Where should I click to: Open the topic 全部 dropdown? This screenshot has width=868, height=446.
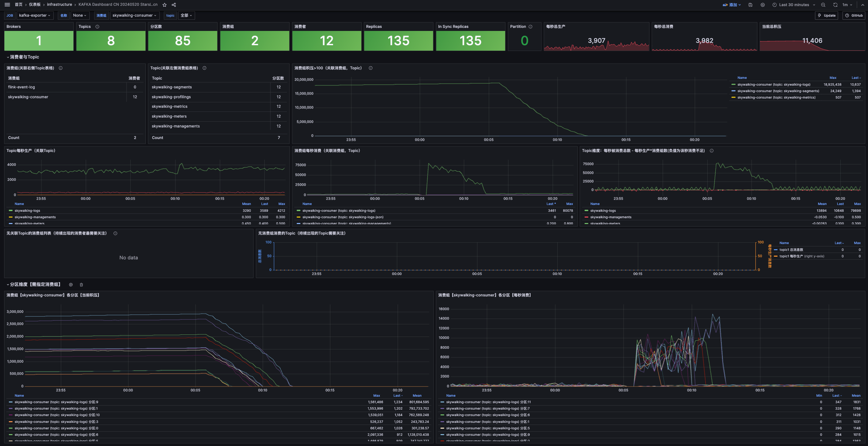(187, 15)
